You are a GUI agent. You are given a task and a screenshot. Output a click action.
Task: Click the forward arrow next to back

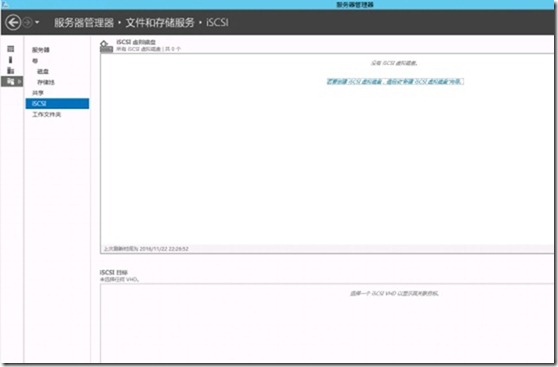27,22
